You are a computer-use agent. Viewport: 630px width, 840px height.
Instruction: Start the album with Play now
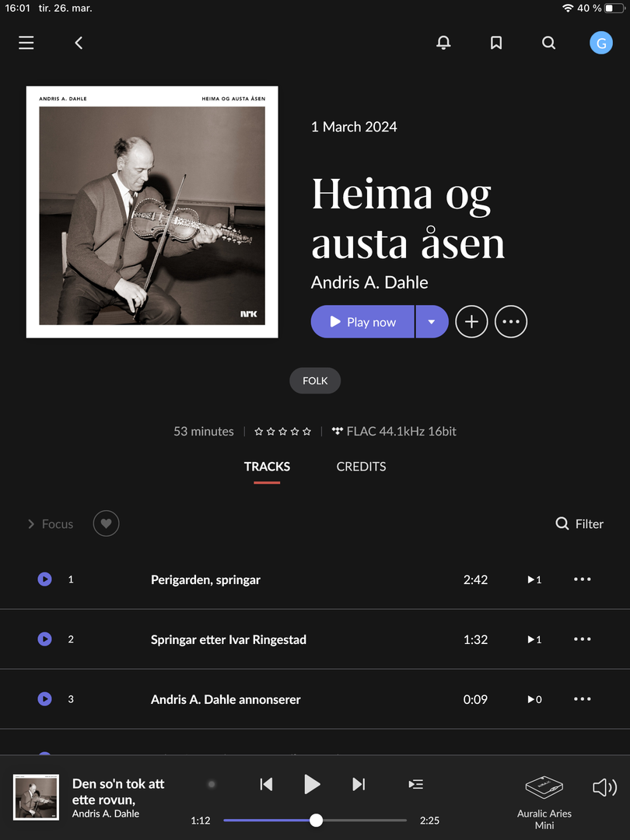click(x=362, y=321)
